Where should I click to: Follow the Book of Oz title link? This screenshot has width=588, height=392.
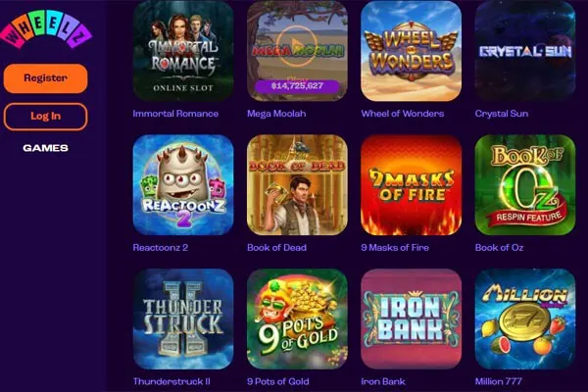coord(499,248)
